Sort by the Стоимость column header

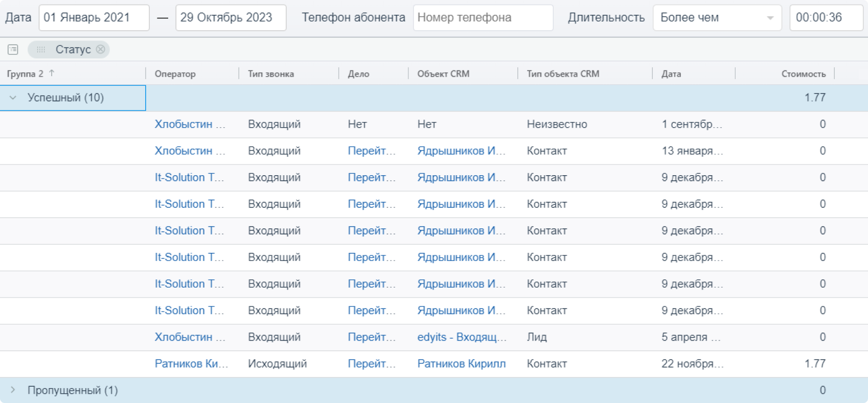click(x=803, y=74)
